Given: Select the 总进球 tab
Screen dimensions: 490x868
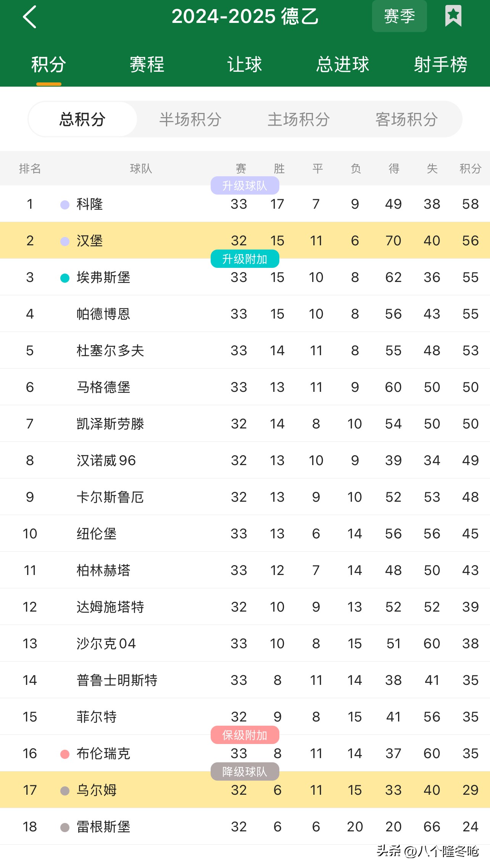Looking at the screenshot, I should pyautogui.click(x=343, y=64).
